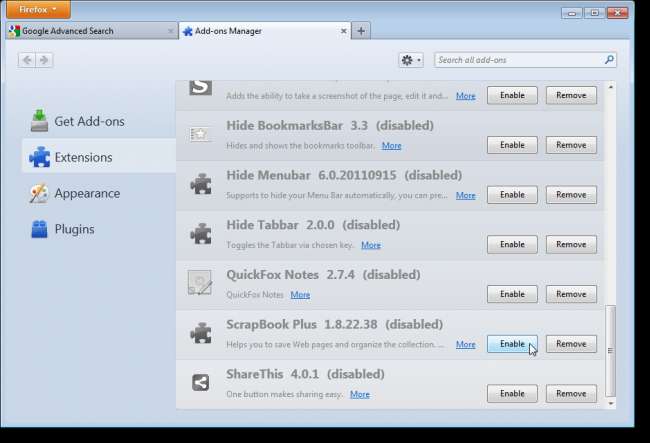650x443 pixels.
Task: Remove QuickFox Notes extension
Action: click(x=571, y=294)
